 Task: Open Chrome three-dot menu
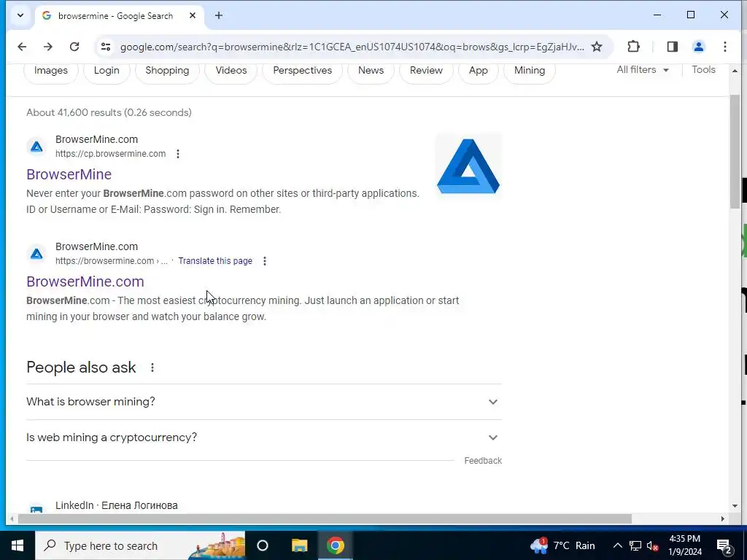(x=724, y=47)
